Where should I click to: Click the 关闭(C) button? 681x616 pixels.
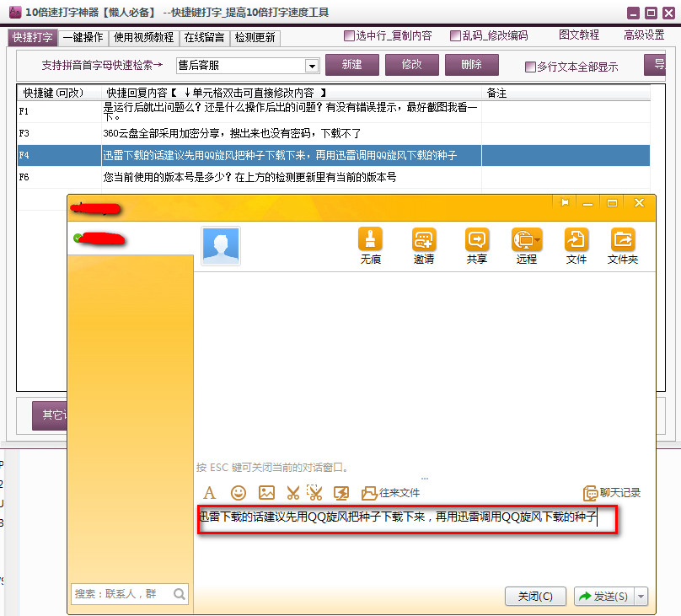[535, 596]
